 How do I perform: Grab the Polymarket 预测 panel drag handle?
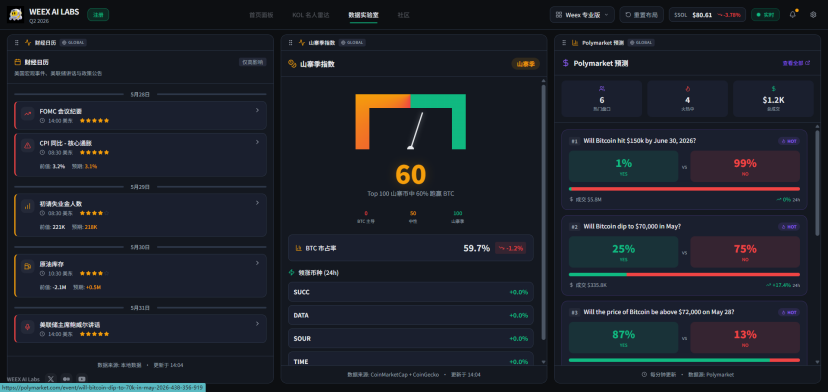(564, 42)
